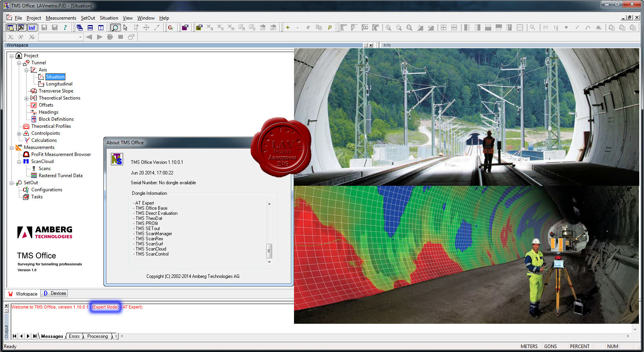Collapse the Measurements tree node
Viewport: 644px width, 352px height.
[x=12, y=148]
